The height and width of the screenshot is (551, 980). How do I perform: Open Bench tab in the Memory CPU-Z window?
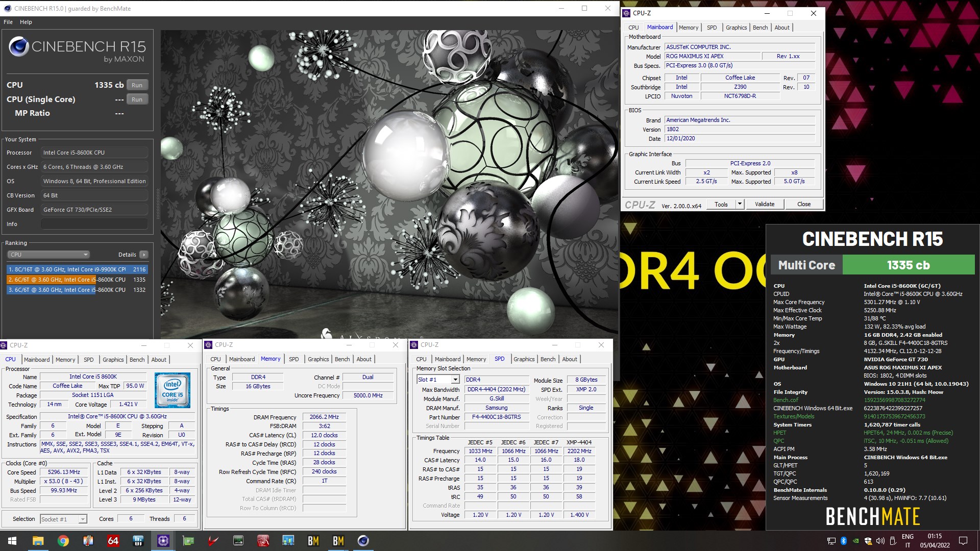click(x=342, y=359)
